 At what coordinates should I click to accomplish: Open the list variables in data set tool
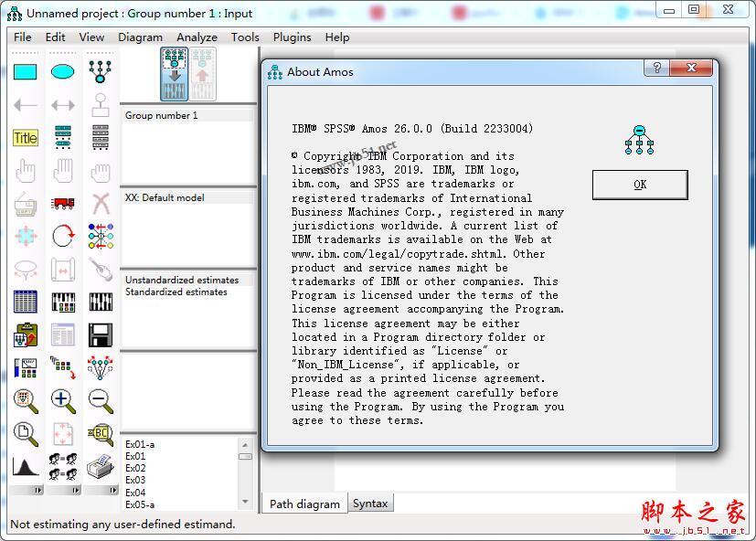tap(101, 137)
